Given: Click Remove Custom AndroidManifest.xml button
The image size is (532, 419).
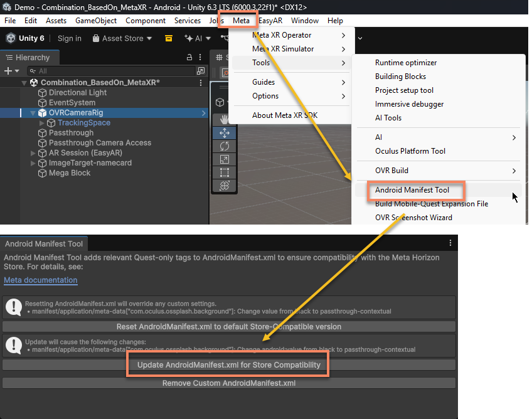Looking at the screenshot, I should point(229,383).
